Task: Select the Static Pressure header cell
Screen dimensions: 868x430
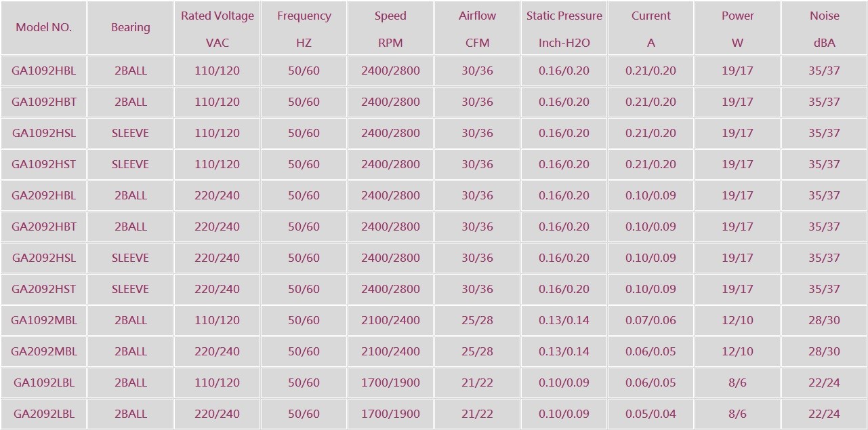Action: tap(564, 28)
